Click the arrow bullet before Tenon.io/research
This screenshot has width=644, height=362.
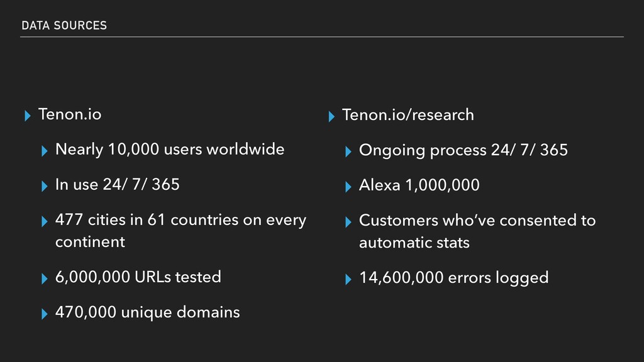[x=331, y=116]
